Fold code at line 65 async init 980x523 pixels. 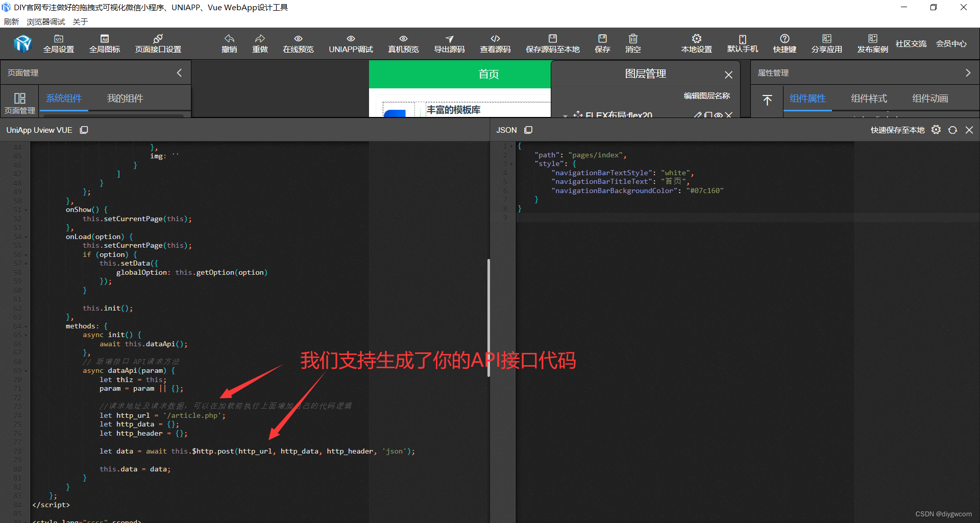pos(26,335)
